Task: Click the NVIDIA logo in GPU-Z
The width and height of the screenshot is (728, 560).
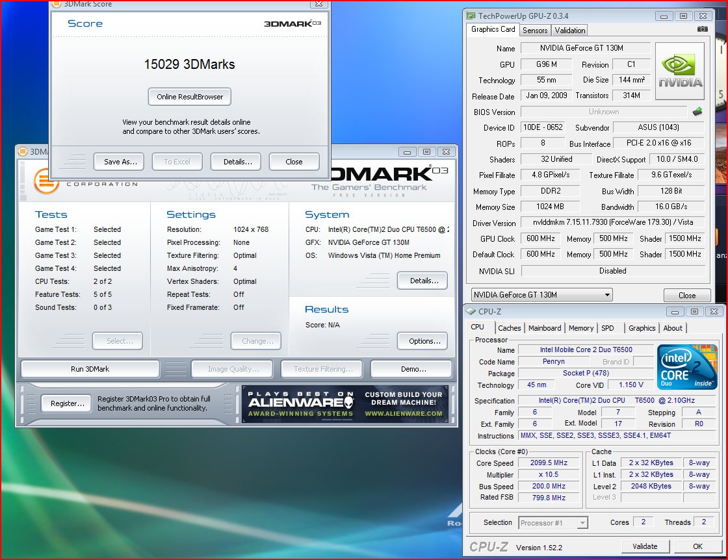Action: click(680, 71)
